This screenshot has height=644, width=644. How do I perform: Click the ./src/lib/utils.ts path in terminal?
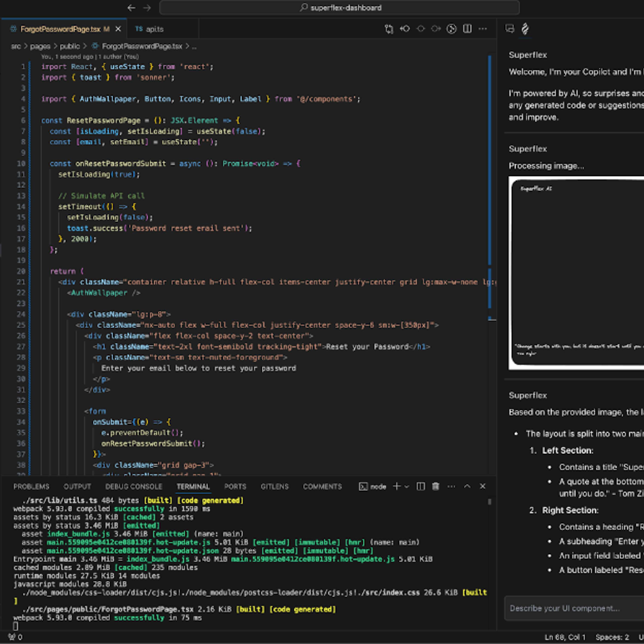click(60, 500)
